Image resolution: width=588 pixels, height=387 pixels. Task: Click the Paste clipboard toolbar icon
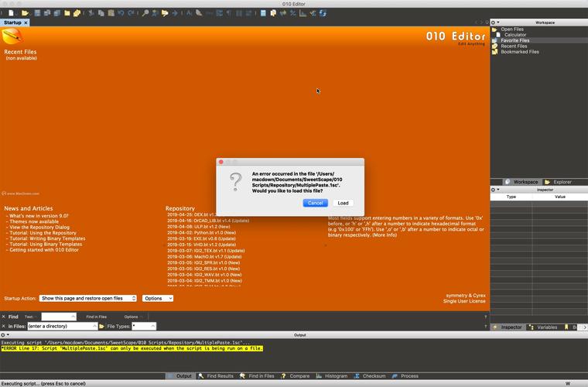point(111,13)
